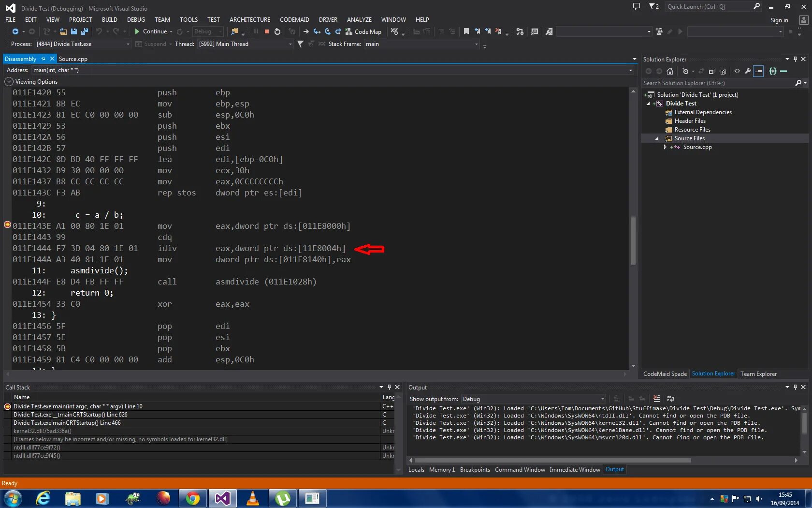
Task: Click the Quick Launch search field
Action: (708, 6)
